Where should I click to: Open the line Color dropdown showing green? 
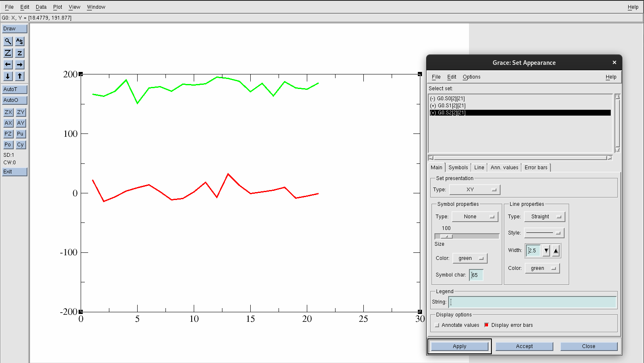pyautogui.click(x=542, y=268)
